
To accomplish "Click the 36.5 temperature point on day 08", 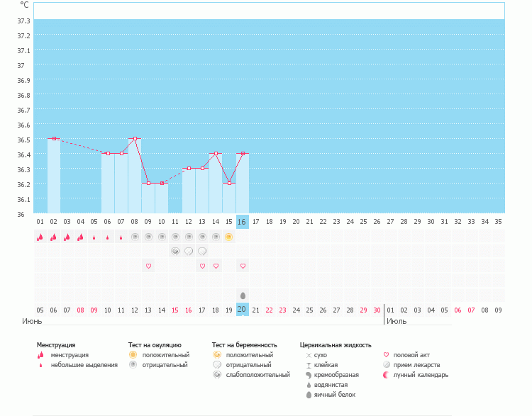I will click(x=135, y=139).
